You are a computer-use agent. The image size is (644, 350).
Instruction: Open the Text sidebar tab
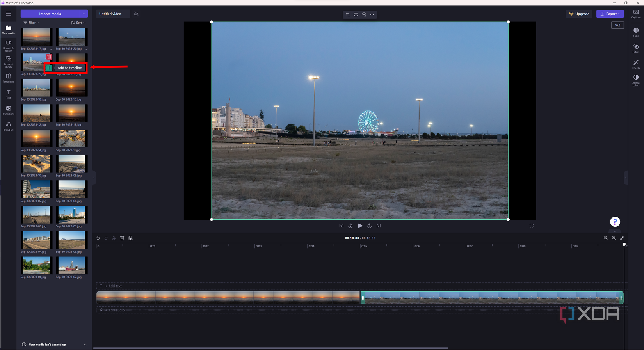(x=8, y=94)
